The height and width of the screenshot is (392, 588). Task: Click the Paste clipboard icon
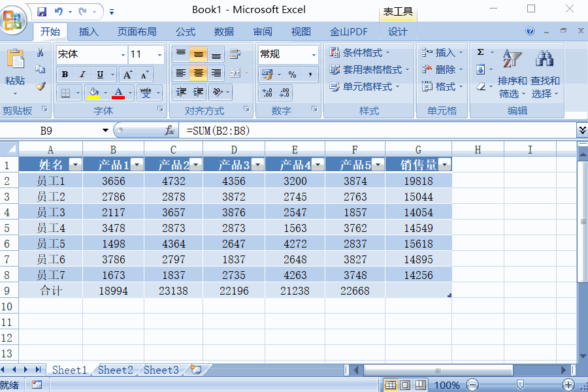[x=16, y=59]
